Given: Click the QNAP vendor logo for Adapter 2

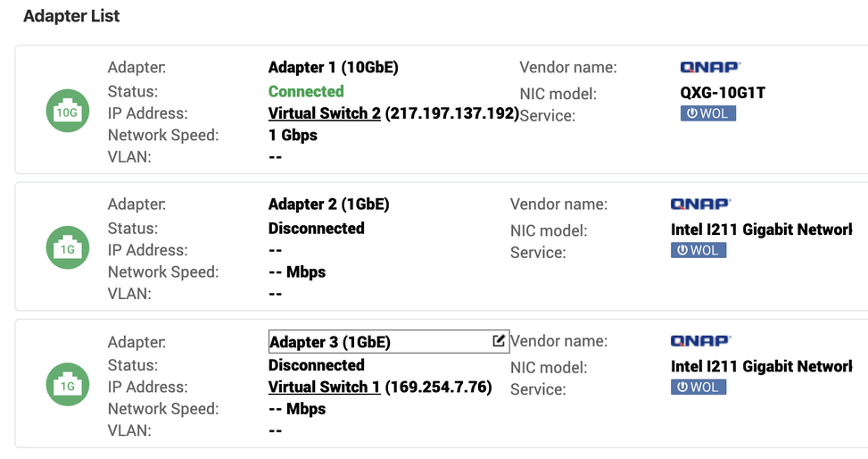Looking at the screenshot, I should click(x=700, y=204).
